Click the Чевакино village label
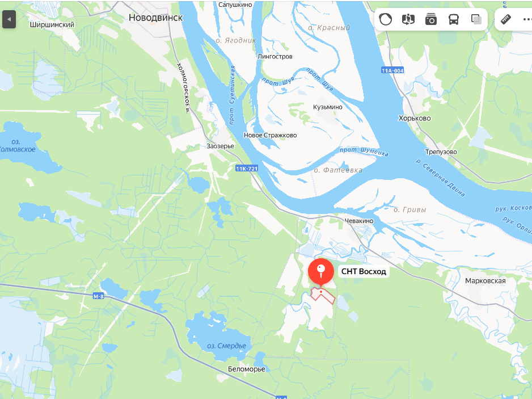 [358, 221]
